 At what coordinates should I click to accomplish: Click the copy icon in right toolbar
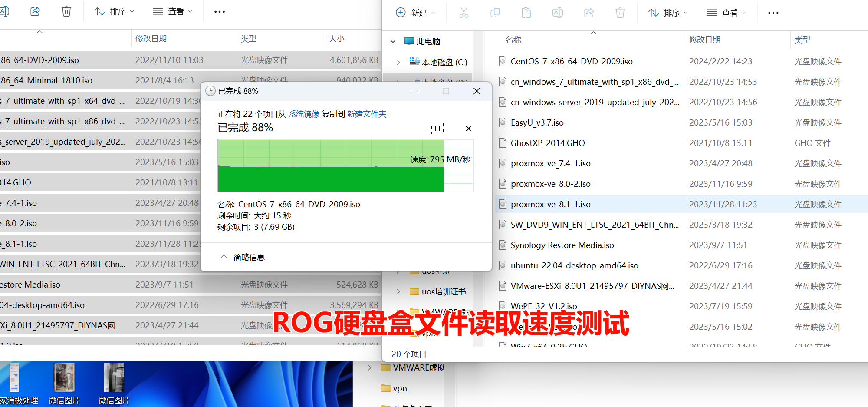click(x=495, y=13)
